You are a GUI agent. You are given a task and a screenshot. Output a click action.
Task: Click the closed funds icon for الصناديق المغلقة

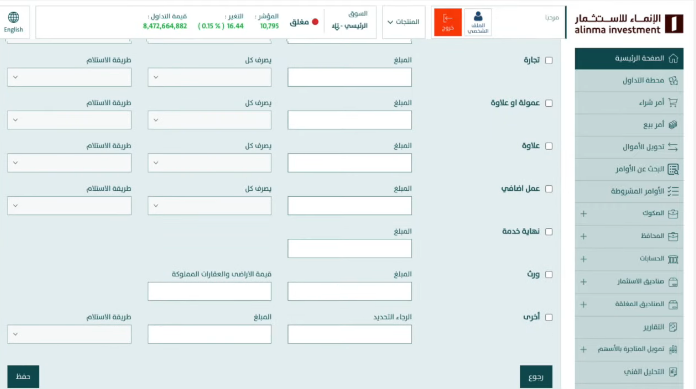point(673,304)
